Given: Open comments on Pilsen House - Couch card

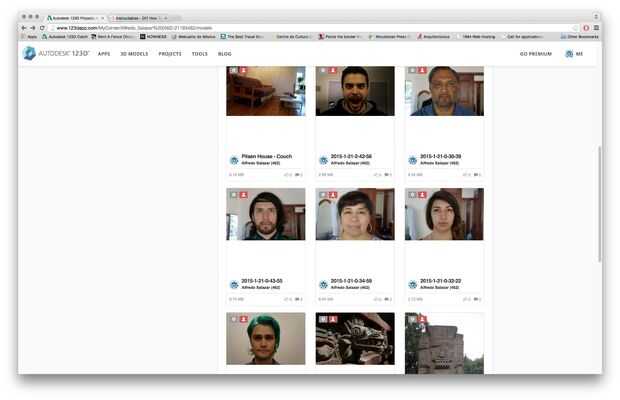Looking at the screenshot, I should point(299,174).
